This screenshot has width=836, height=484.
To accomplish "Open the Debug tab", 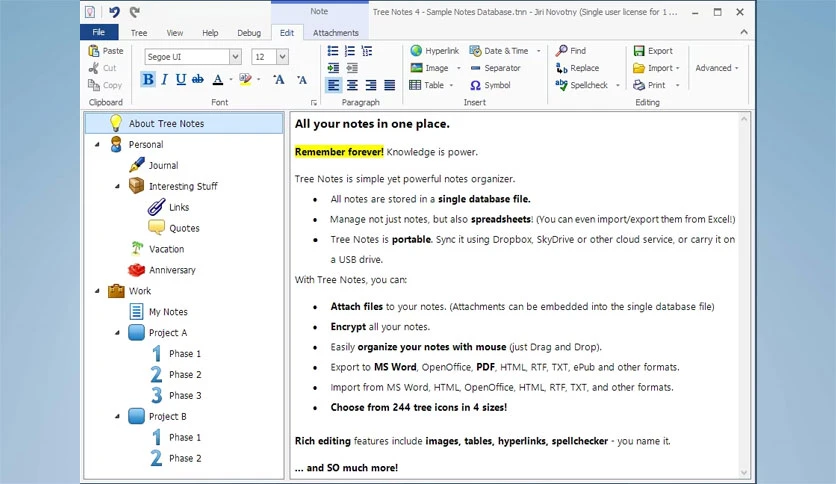I will click(249, 33).
